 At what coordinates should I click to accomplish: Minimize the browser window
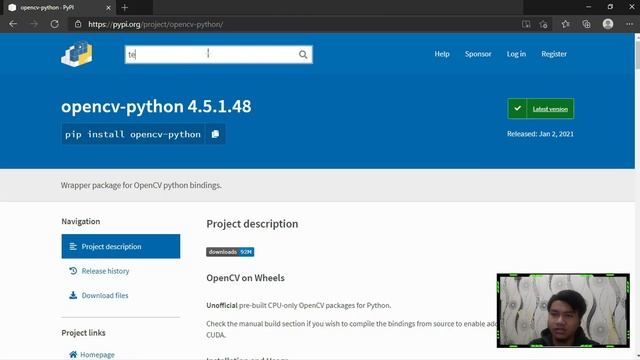tap(588, 7)
